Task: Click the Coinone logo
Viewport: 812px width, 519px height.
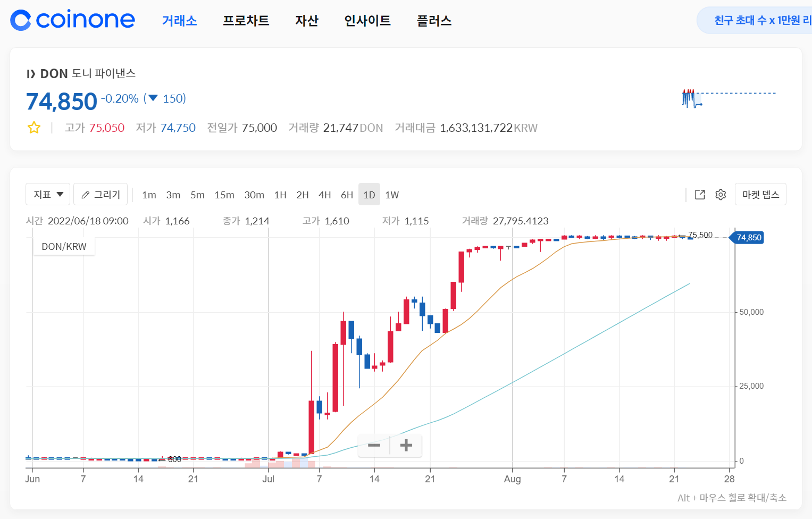Action: (x=72, y=20)
